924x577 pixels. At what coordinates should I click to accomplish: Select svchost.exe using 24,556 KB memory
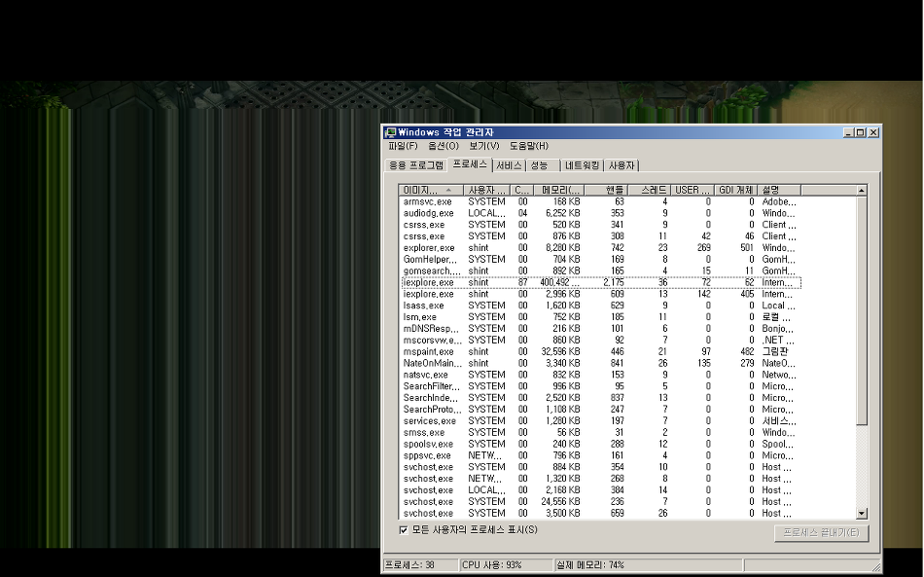[x=600, y=501]
